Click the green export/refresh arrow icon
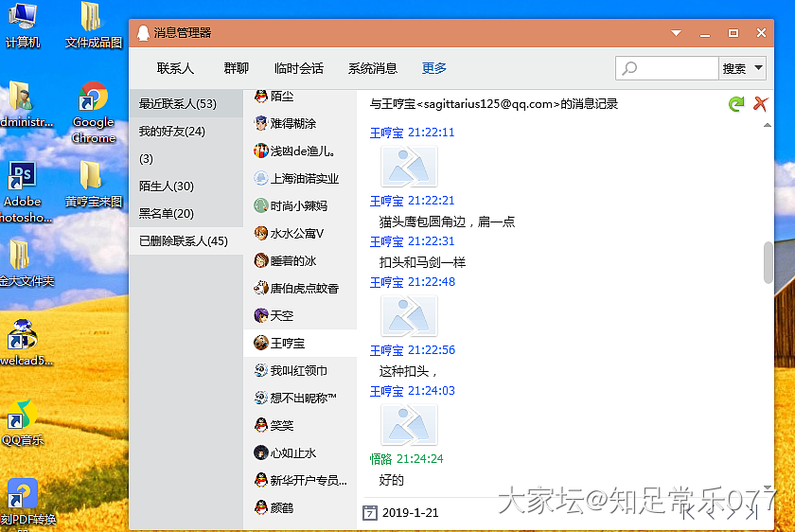This screenshot has height=532, width=795. (x=736, y=104)
